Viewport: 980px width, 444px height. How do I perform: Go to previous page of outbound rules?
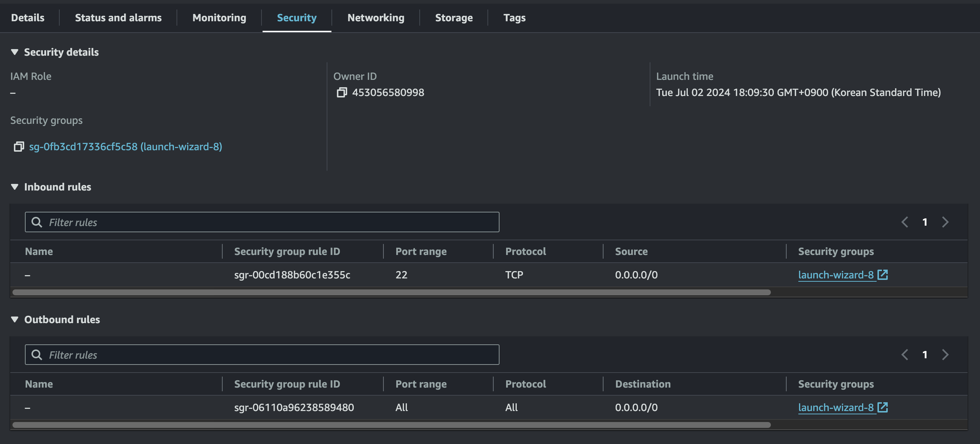pyautogui.click(x=905, y=354)
